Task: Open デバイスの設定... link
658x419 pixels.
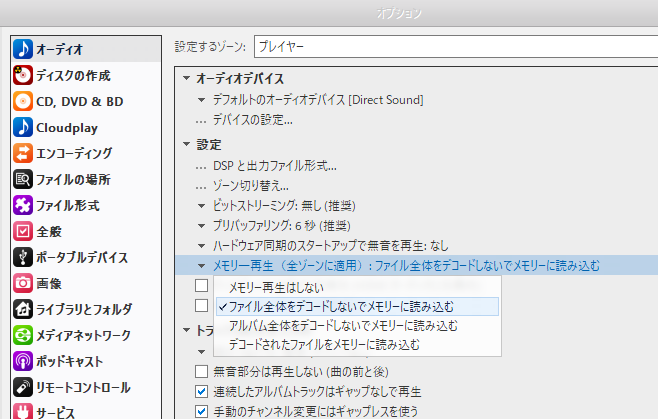Action: [x=253, y=120]
